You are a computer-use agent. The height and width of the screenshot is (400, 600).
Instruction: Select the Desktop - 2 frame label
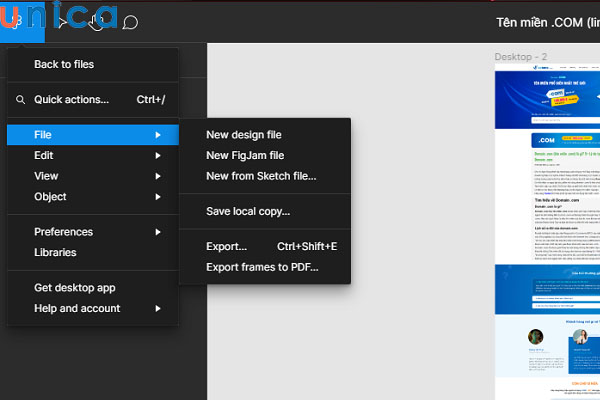coord(520,56)
